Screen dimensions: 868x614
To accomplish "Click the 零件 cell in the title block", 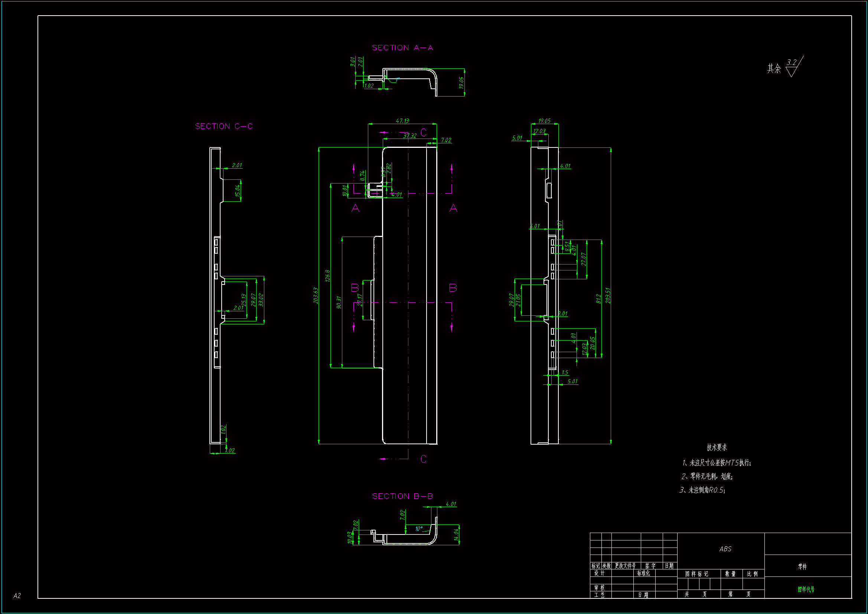I will point(803,566).
